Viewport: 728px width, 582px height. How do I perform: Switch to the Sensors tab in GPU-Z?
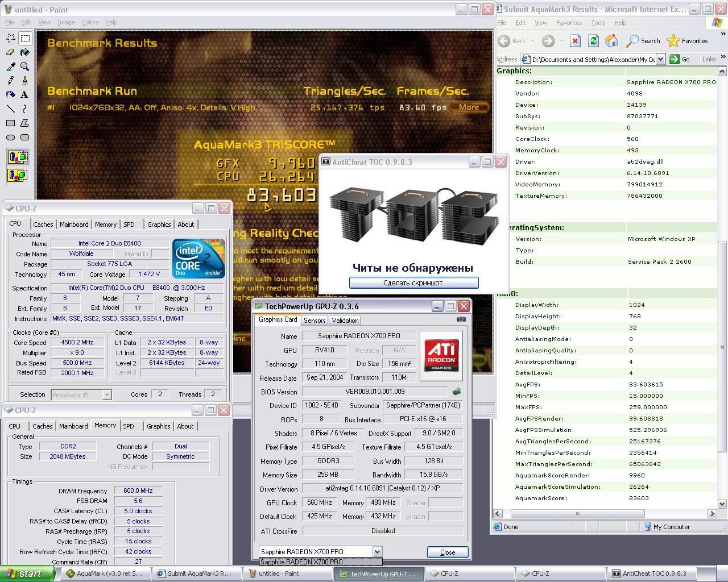coord(315,321)
